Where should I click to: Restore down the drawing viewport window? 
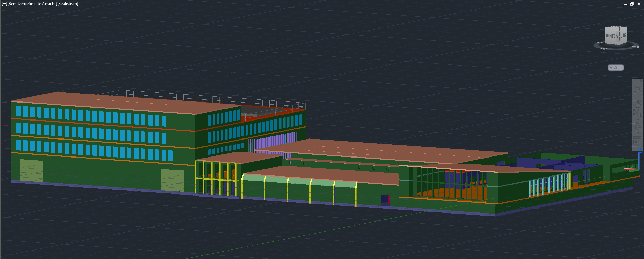click(x=632, y=4)
